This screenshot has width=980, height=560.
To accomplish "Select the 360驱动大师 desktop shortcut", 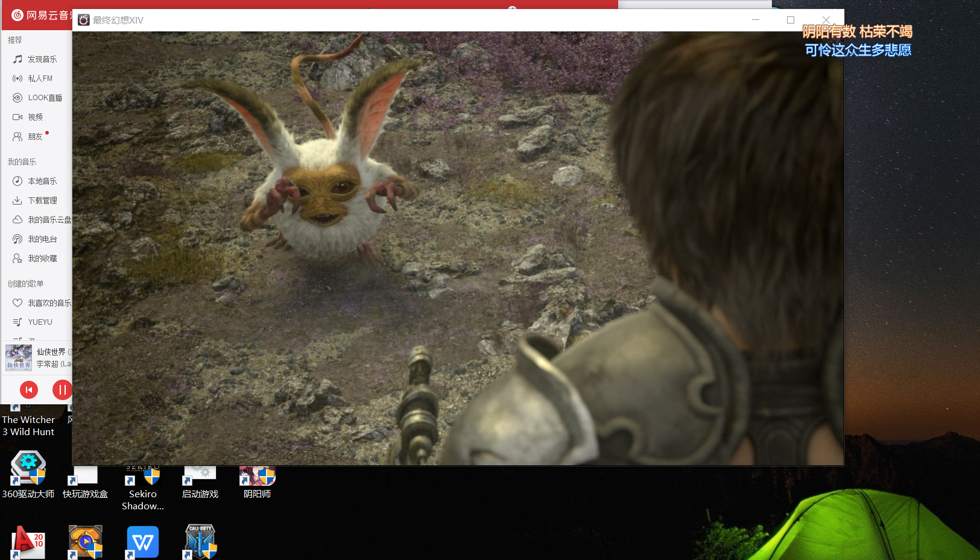I will (x=28, y=476).
